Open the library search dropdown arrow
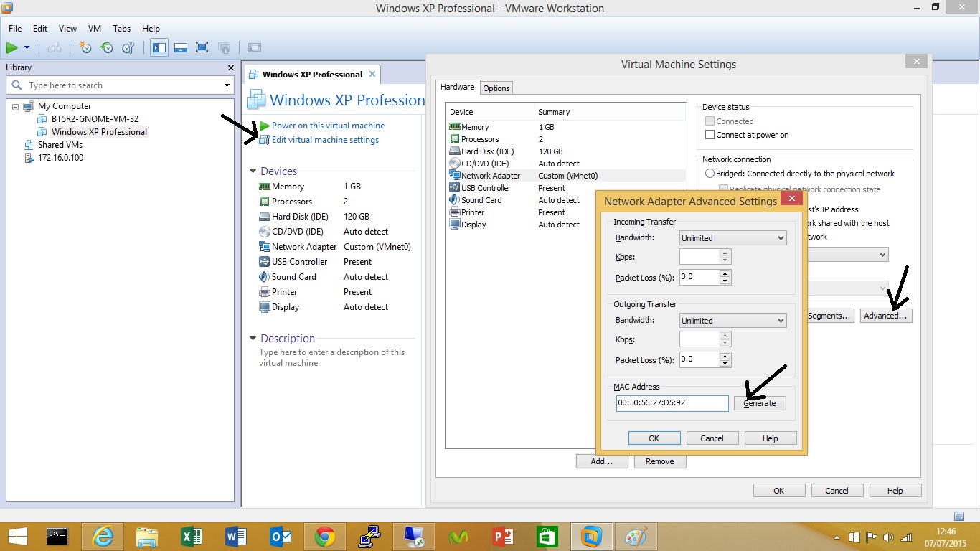The image size is (980, 551). point(227,85)
